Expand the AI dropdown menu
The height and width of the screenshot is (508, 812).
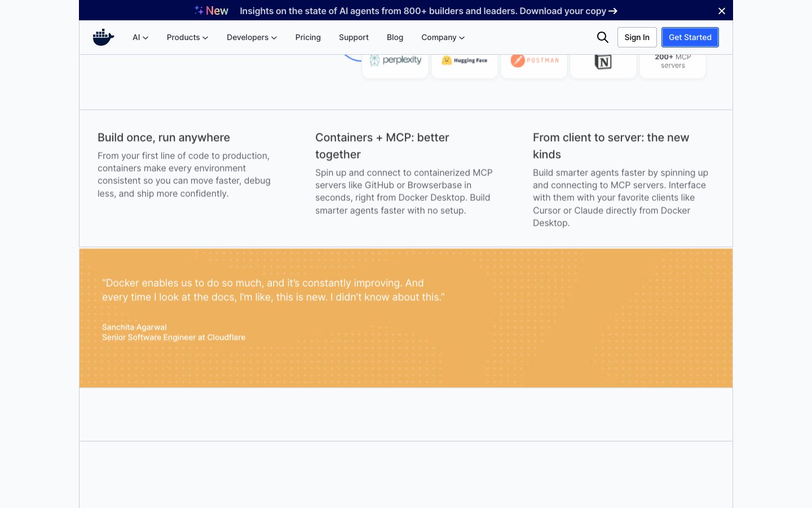coord(140,37)
